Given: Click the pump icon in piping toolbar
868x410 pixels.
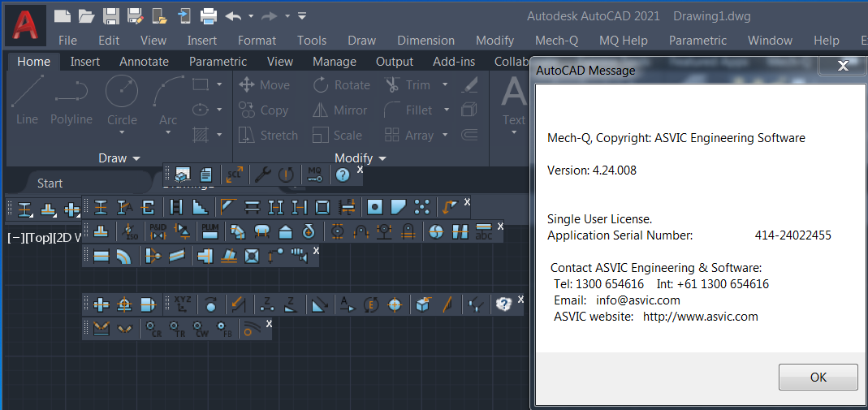Looking at the screenshot, I should pos(309,231).
